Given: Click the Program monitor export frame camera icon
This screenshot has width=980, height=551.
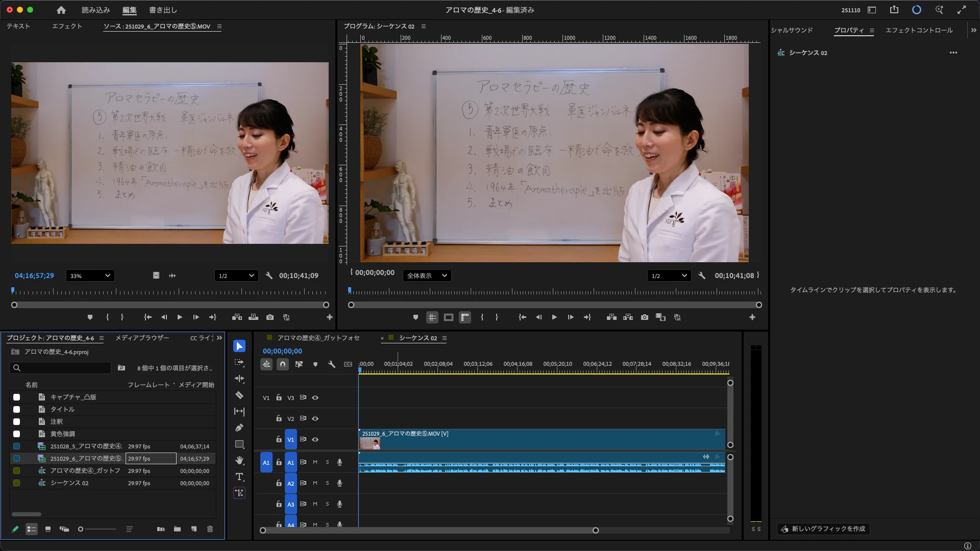Looking at the screenshot, I should (x=645, y=317).
